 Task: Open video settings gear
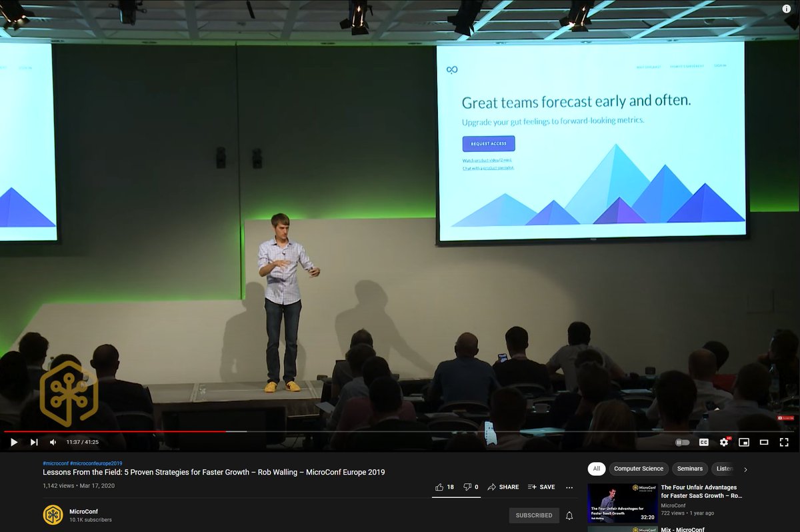coord(724,442)
